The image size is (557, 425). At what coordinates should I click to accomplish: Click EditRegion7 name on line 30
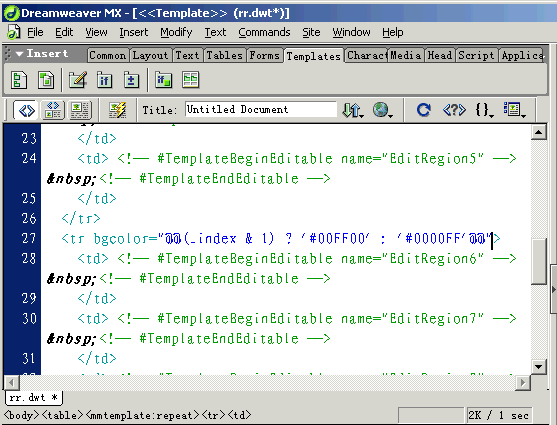[x=433, y=319]
